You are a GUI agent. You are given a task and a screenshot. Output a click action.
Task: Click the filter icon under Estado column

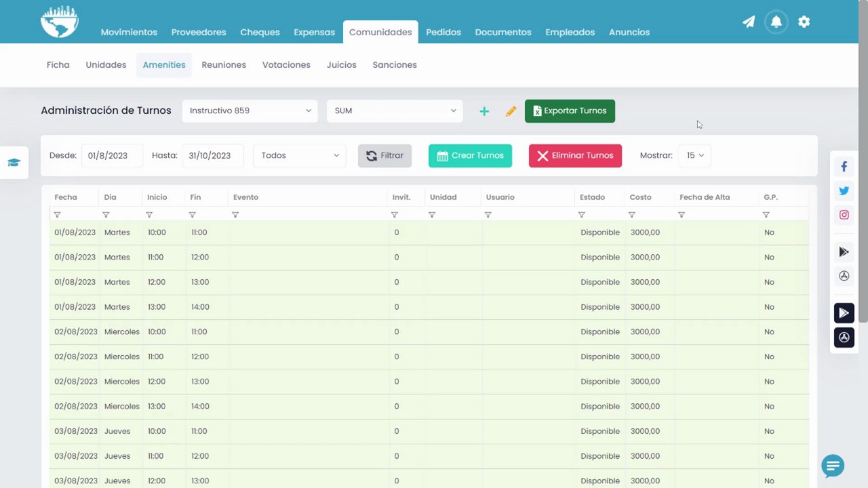pos(581,215)
